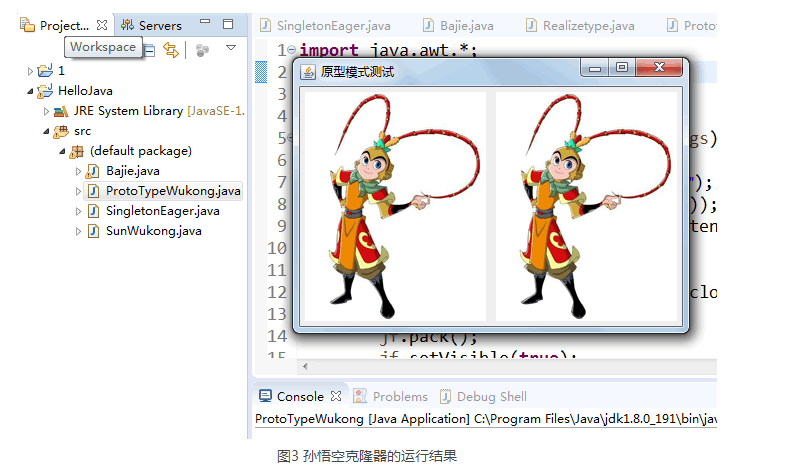Open the Bajie.java editor tab

458,25
